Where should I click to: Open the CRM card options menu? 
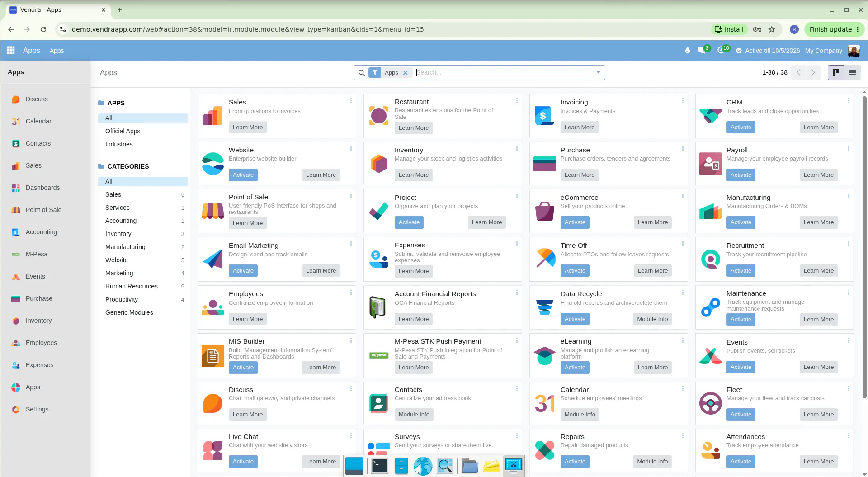tap(849, 101)
